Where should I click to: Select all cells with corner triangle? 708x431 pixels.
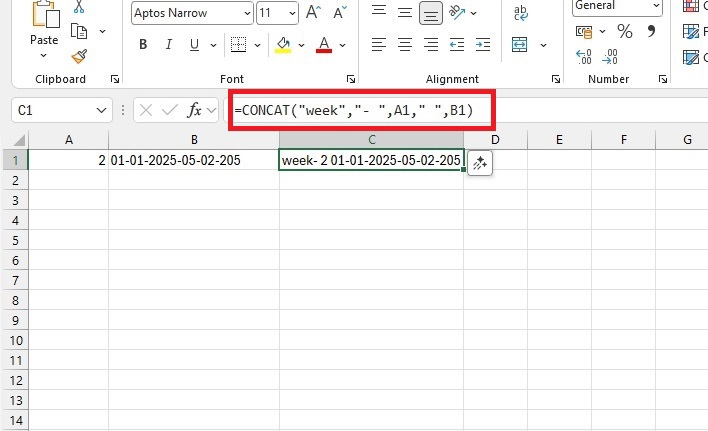[x=18, y=140]
